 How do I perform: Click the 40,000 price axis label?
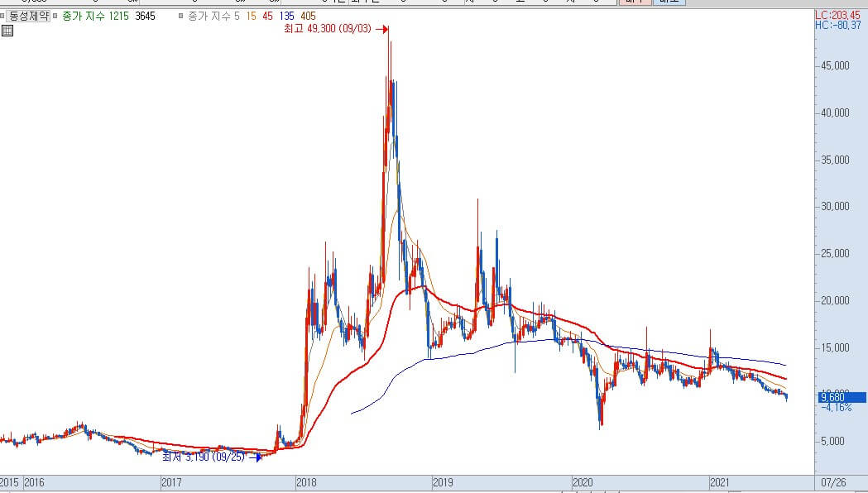835,112
